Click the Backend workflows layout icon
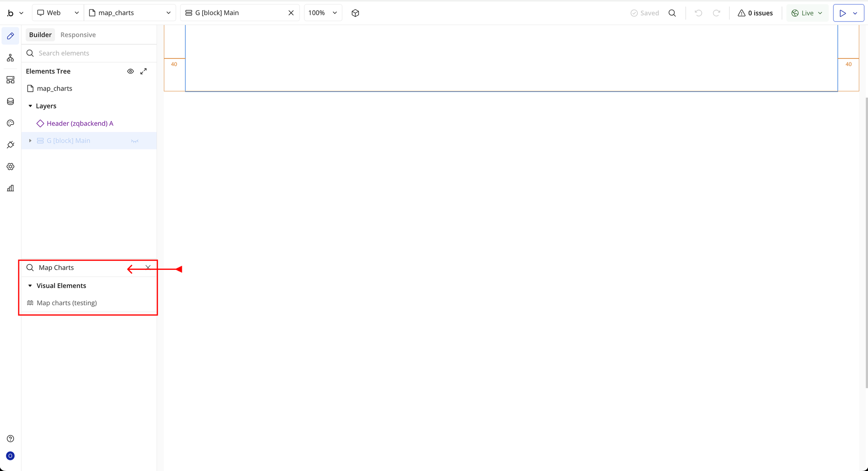Image resolution: width=868 pixels, height=471 pixels. pos(11,80)
